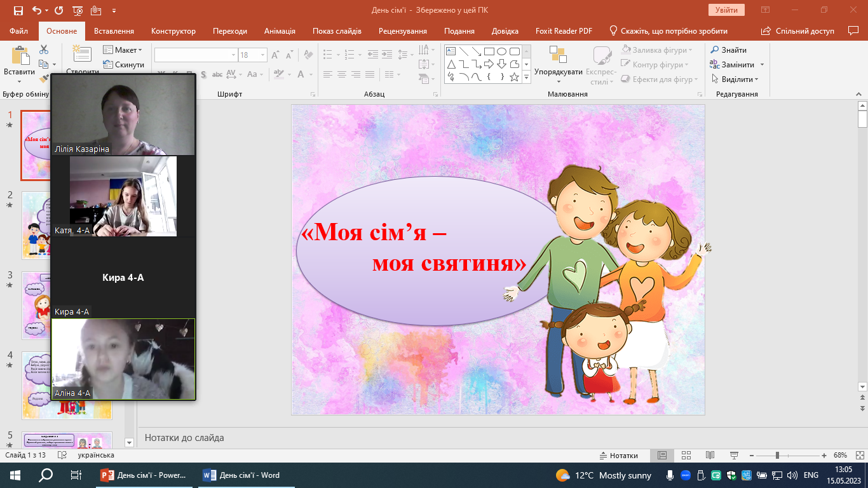
Task: Click the Find (Знайти) magnifier icon
Action: point(715,50)
